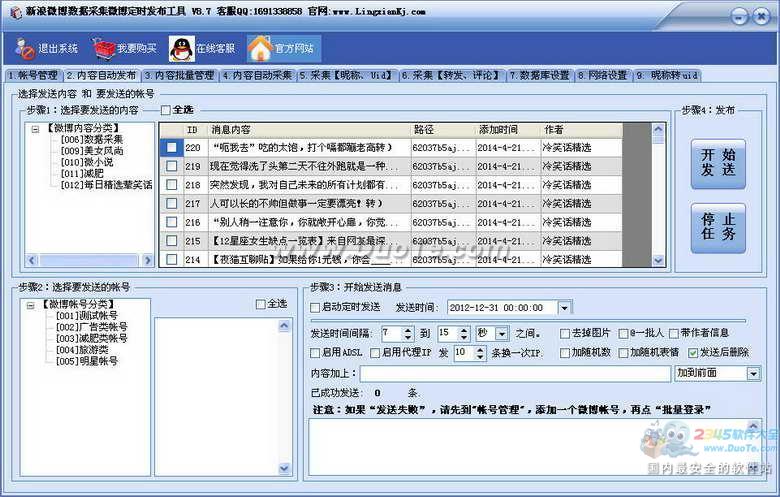This screenshot has height=497, width=780.
Task: Tick checkbox for message ID 220
Action: pos(172,147)
